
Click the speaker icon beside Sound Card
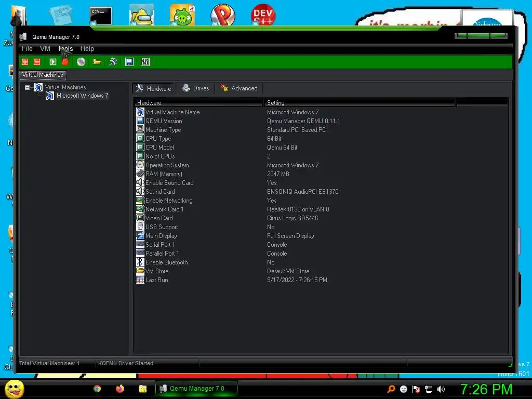click(x=140, y=191)
